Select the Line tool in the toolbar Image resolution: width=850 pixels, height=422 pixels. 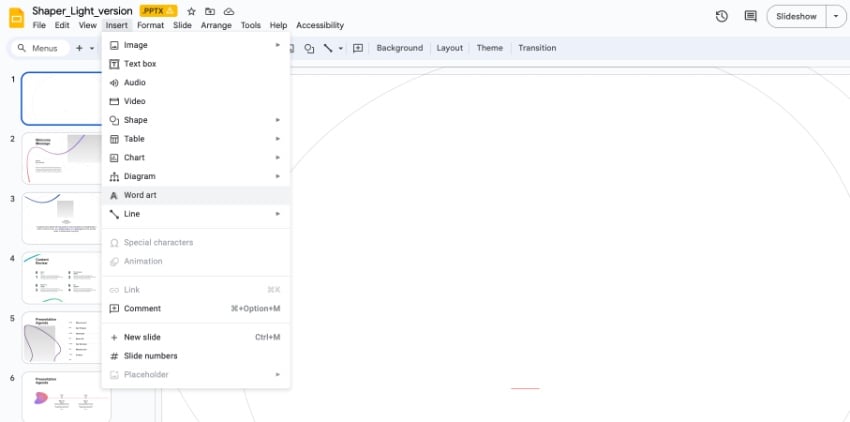[x=327, y=48]
